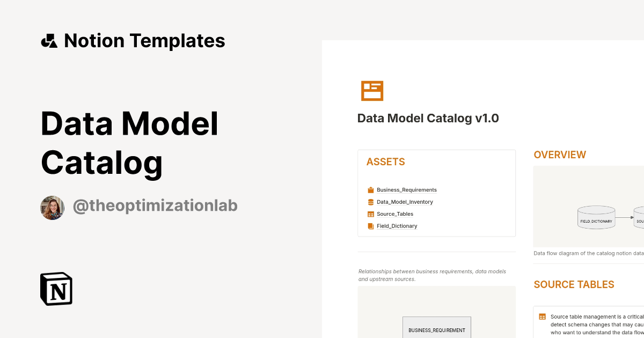This screenshot has height=338, width=644.
Task: Click the Notion Templates logo icon
Action: (49, 40)
